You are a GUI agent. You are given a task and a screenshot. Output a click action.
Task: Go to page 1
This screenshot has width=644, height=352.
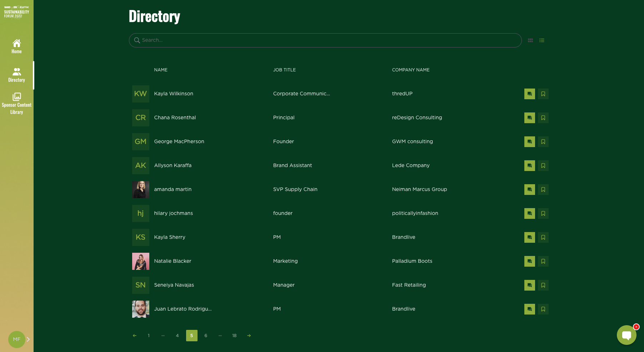pyautogui.click(x=149, y=336)
